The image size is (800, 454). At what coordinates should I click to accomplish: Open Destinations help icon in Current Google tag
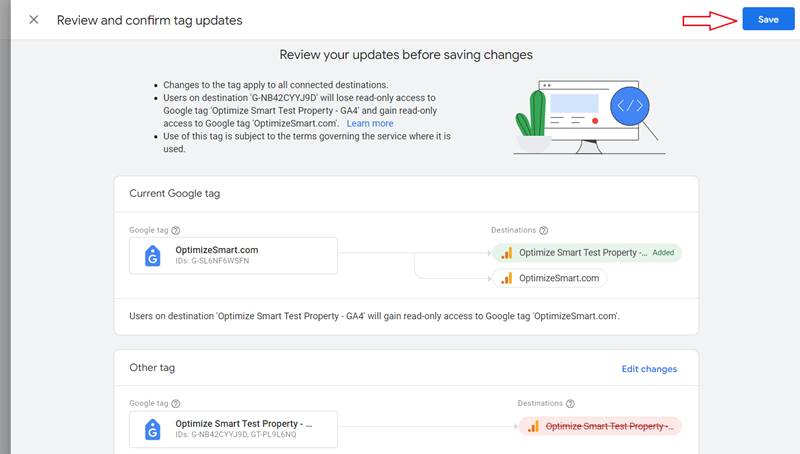pyautogui.click(x=544, y=231)
